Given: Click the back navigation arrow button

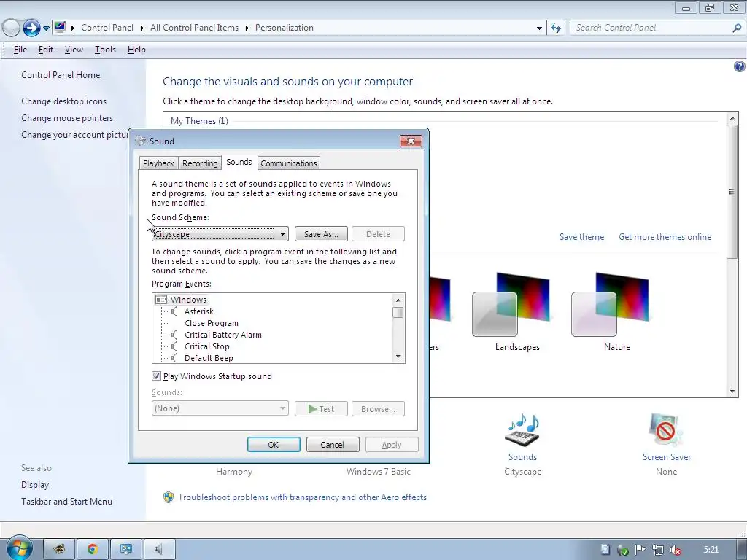Looking at the screenshot, I should pyautogui.click(x=10, y=28).
